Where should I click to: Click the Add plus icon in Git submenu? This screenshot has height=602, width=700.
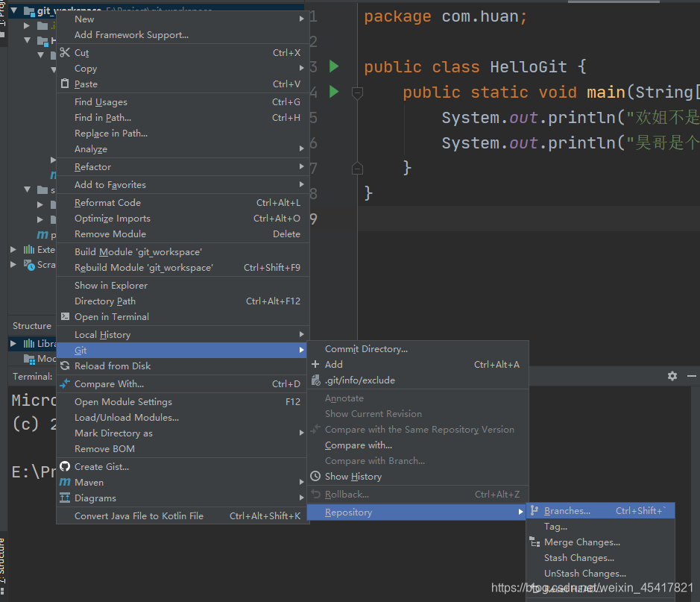(x=315, y=365)
